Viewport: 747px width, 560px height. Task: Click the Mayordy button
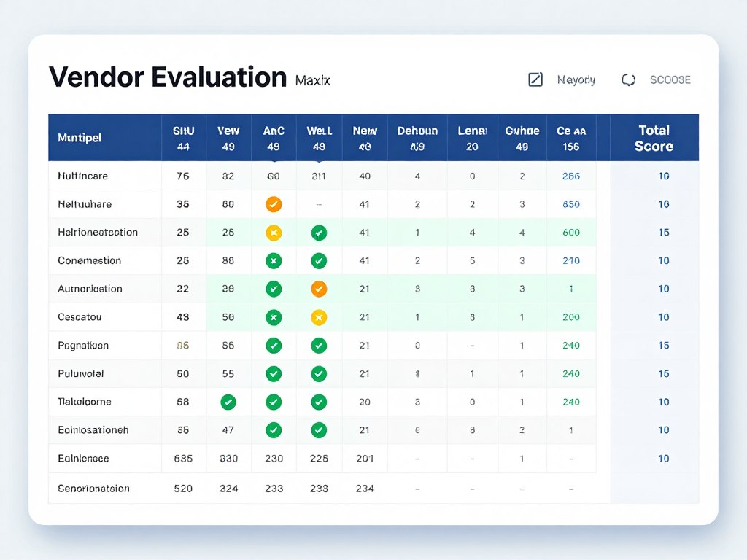[x=576, y=80]
